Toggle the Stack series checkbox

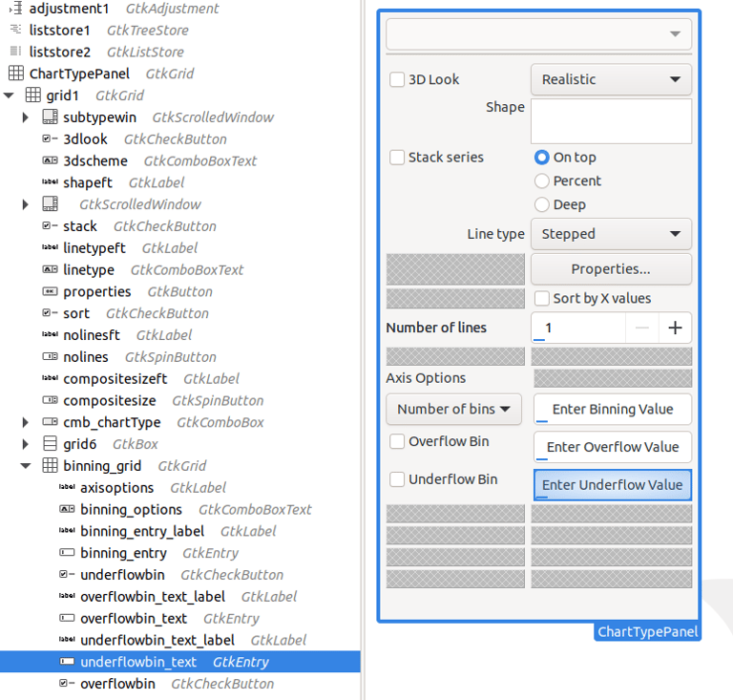[x=397, y=158]
